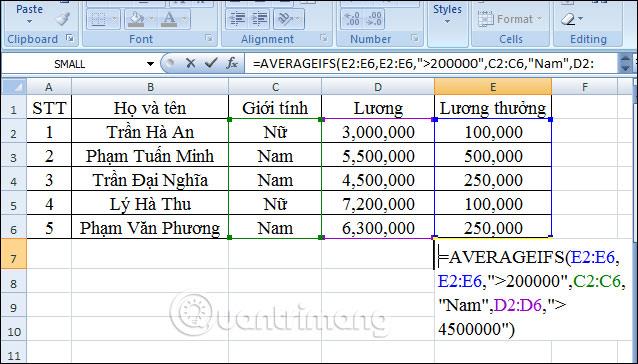Viewport: 638px width, 364px height.
Task: Select column A header
Action: tap(49, 87)
